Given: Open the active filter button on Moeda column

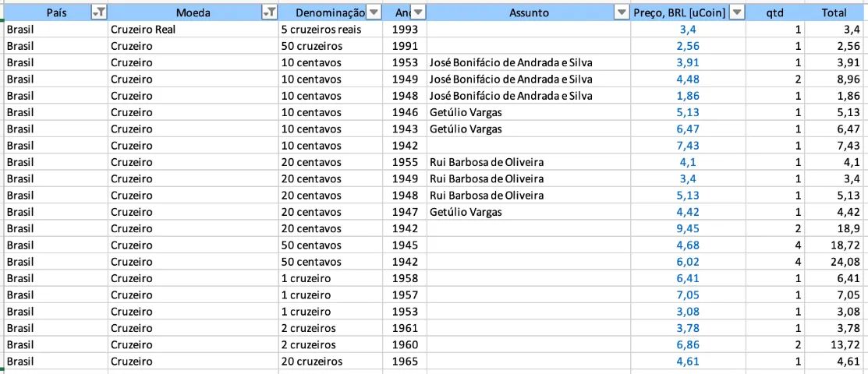Looking at the screenshot, I should tap(269, 12).
